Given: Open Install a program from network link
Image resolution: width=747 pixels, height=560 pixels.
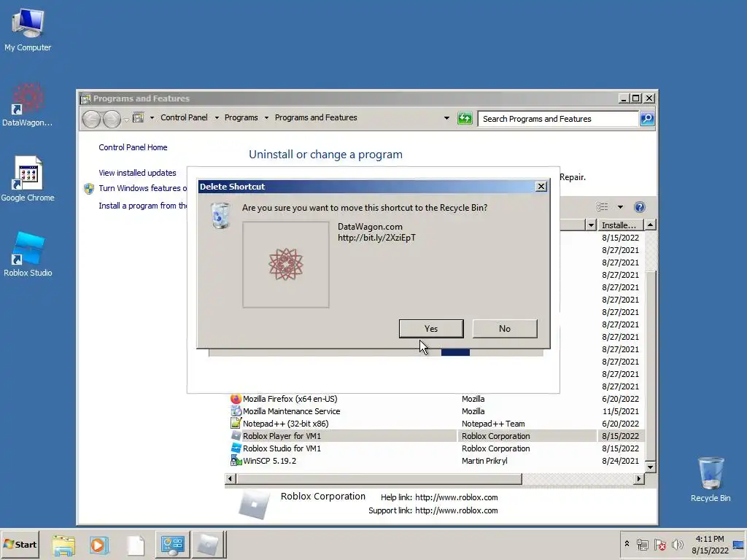Looking at the screenshot, I should tap(142, 206).
